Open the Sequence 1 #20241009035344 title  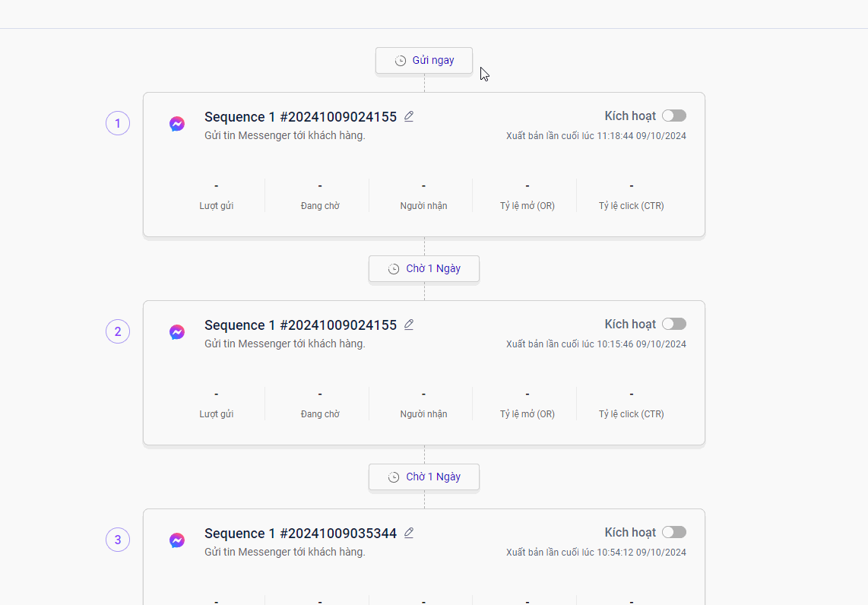pos(300,534)
